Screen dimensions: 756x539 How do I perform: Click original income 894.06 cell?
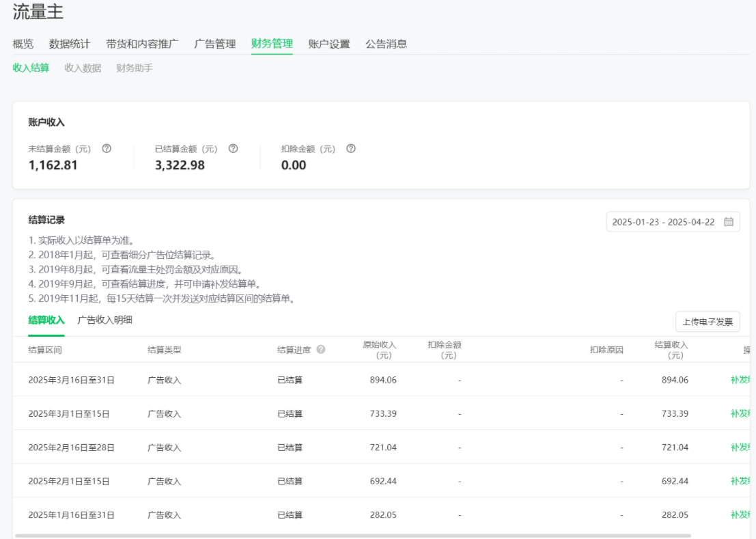click(383, 380)
